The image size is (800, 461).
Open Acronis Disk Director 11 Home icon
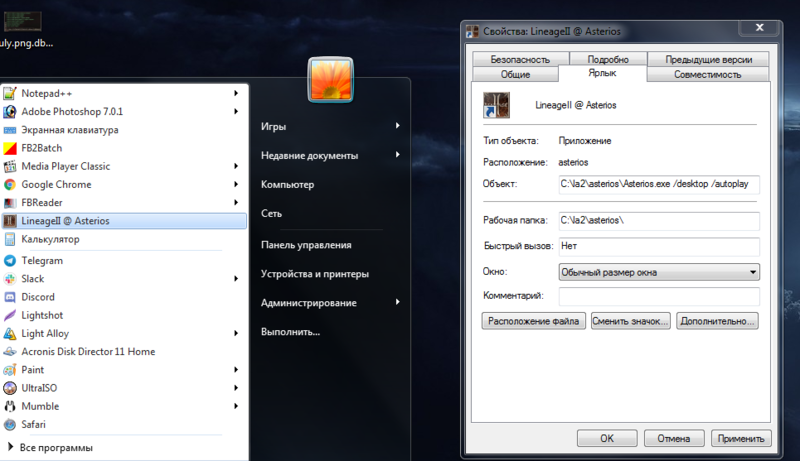click(10, 352)
